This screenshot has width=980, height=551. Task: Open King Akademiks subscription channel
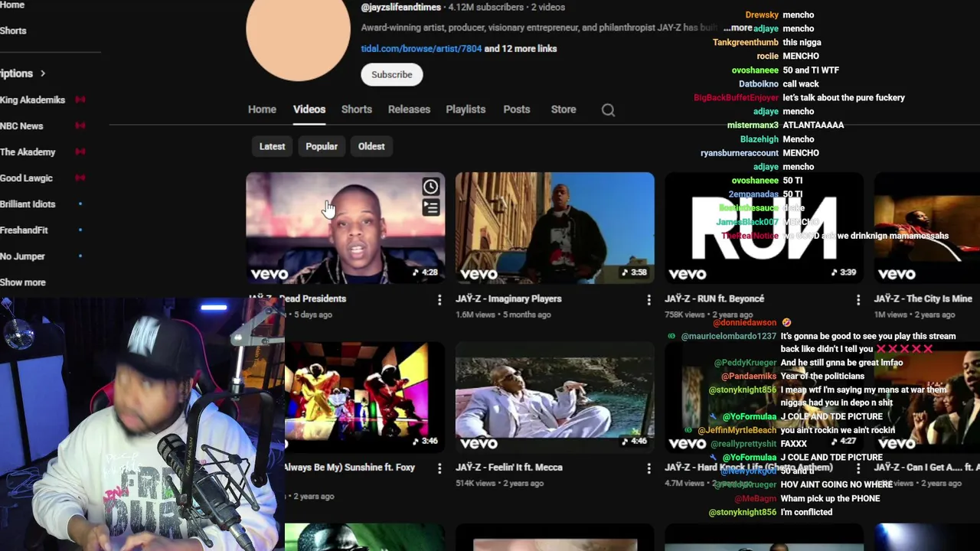(x=32, y=99)
